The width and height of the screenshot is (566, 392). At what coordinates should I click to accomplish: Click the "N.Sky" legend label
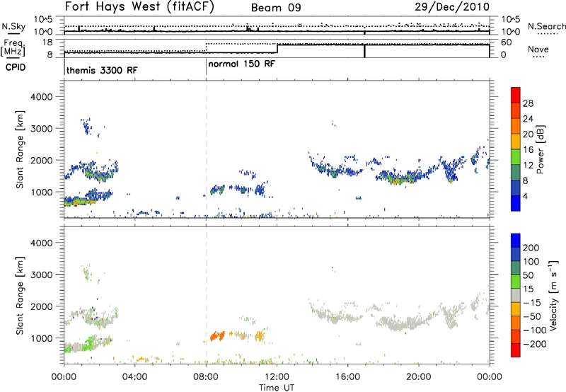click(x=13, y=26)
